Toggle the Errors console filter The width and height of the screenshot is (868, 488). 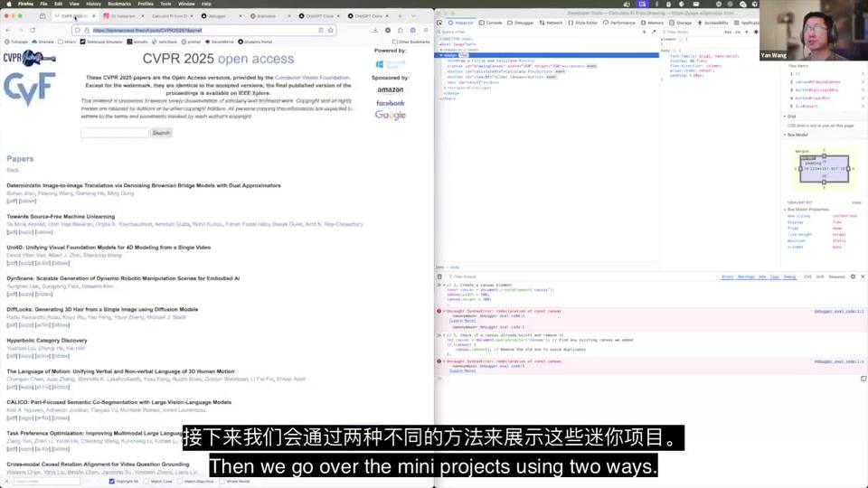[x=727, y=277]
